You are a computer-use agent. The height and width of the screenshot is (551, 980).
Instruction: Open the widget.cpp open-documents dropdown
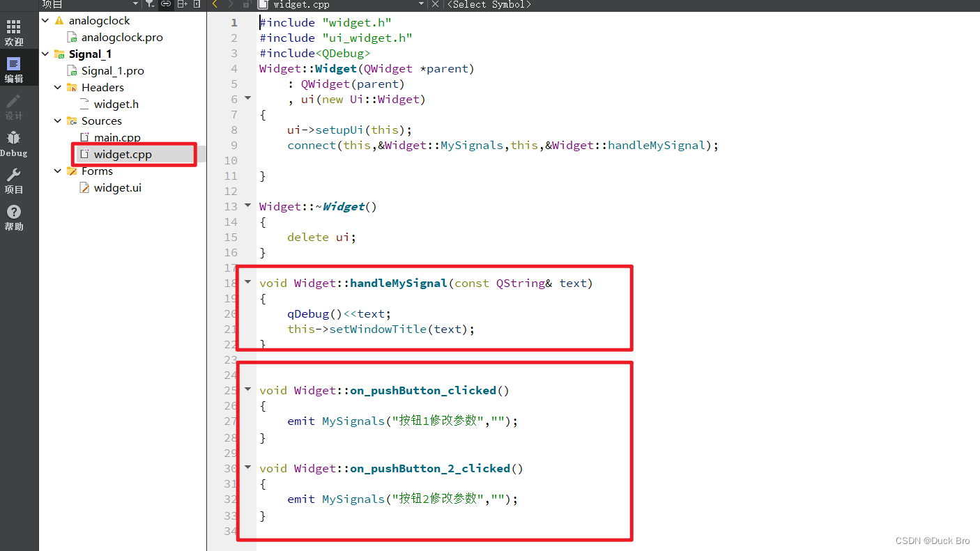pyautogui.click(x=421, y=4)
